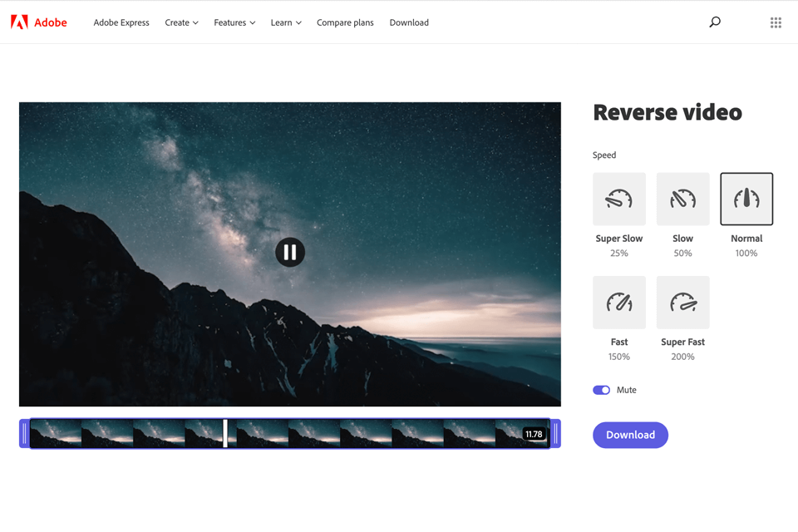Open the apps grid icon
Screen dimensions: 798x532
coord(776,22)
